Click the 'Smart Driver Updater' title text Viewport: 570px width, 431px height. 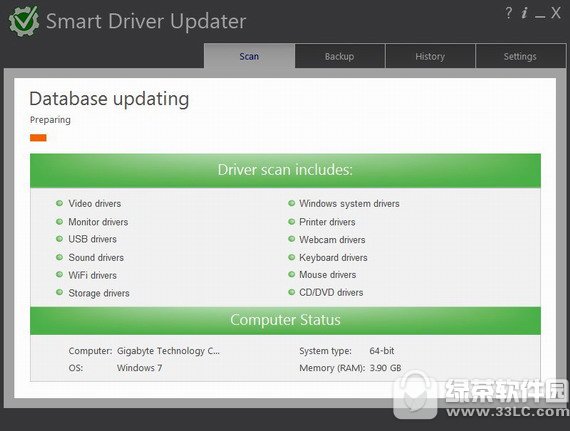click(x=146, y=21)
